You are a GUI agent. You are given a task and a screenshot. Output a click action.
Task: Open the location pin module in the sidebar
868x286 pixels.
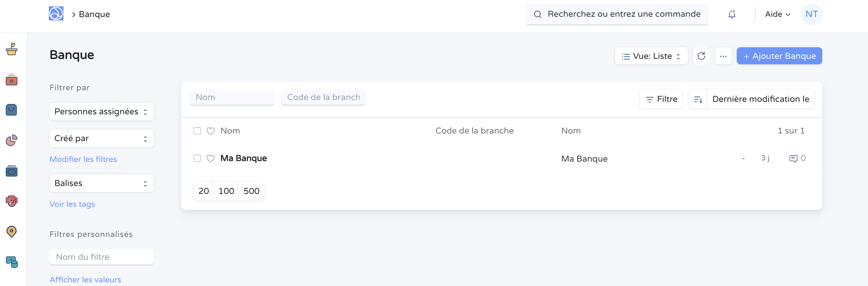pyautogui.click(x=12, y=231)
